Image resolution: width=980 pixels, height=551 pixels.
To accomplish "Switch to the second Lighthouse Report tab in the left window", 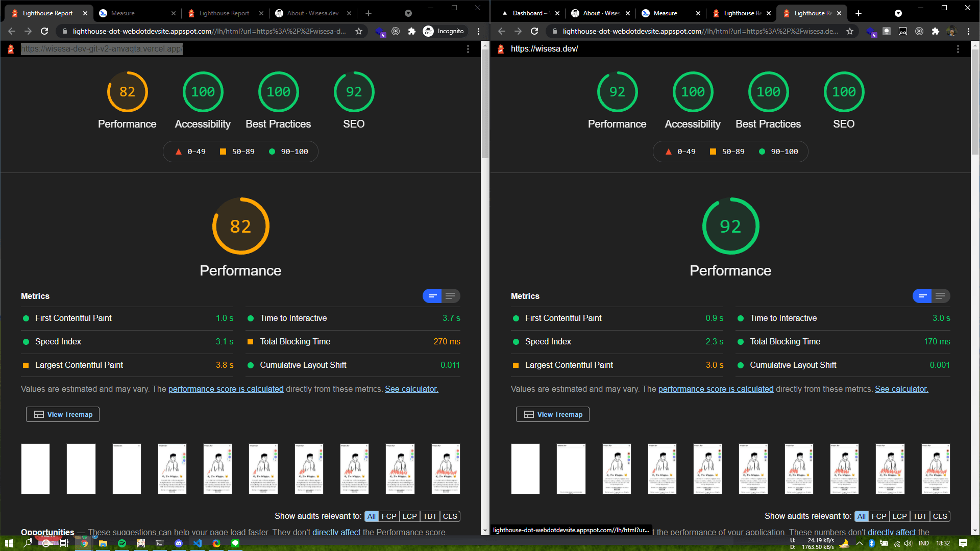I will pyautogui.click(x=225, y=13).
